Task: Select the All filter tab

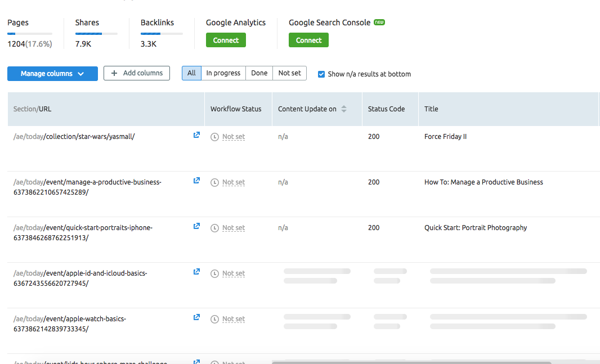Action: tap(191, 73)
